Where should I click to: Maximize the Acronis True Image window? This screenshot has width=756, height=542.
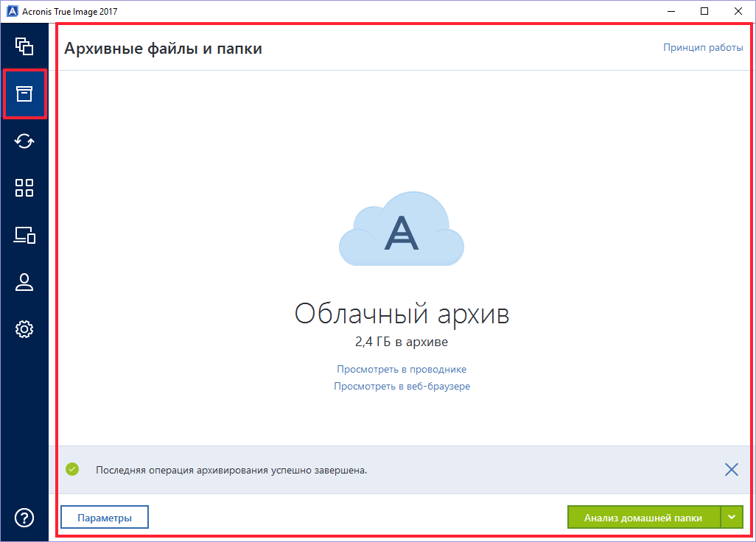pos(704,11)
